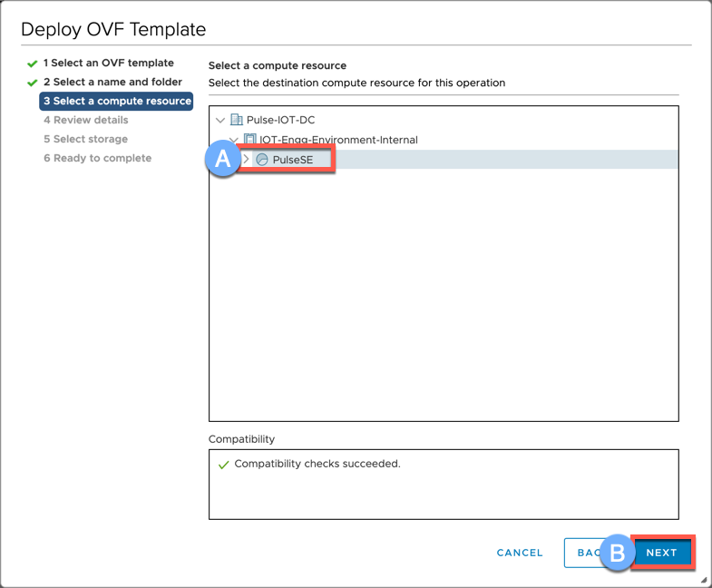Open step 4 Review details

click(x=86, y=120)
